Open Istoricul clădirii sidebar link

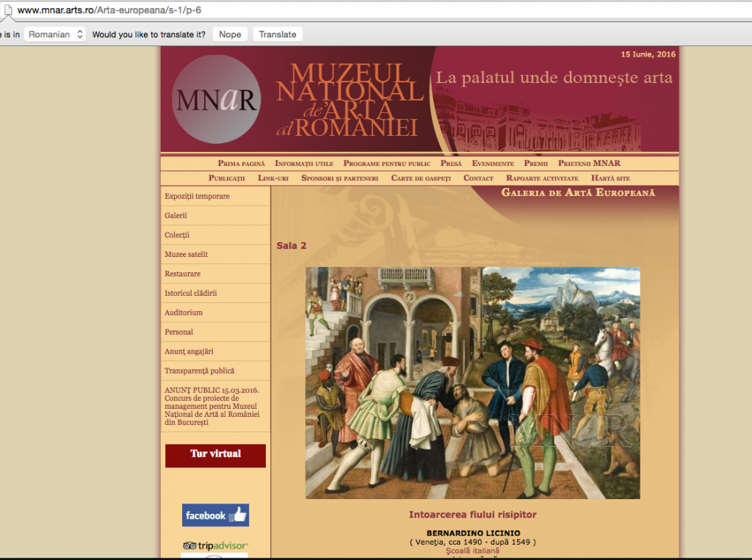[191, 293]
